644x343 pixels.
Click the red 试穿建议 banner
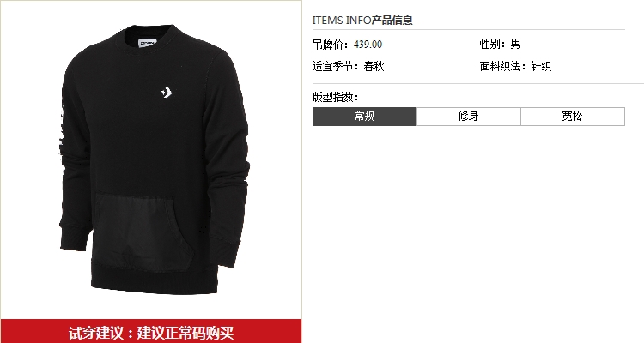tap(151, 332)
